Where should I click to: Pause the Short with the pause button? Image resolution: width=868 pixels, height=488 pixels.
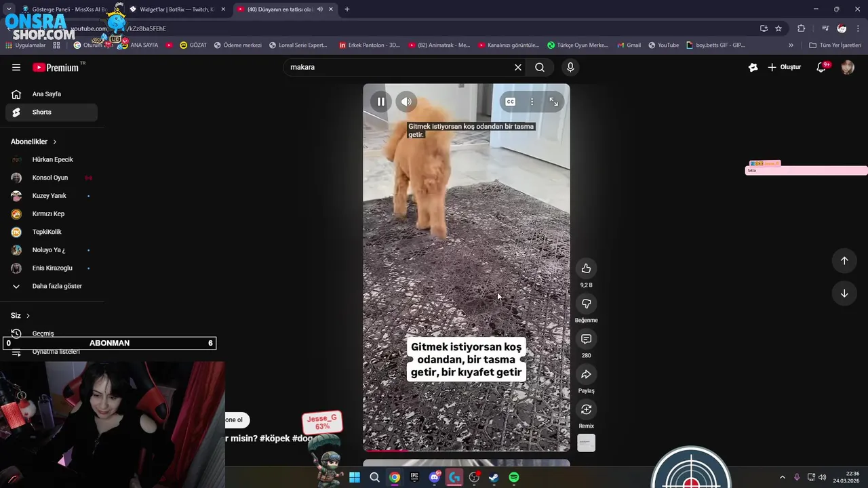coord(381,102)
